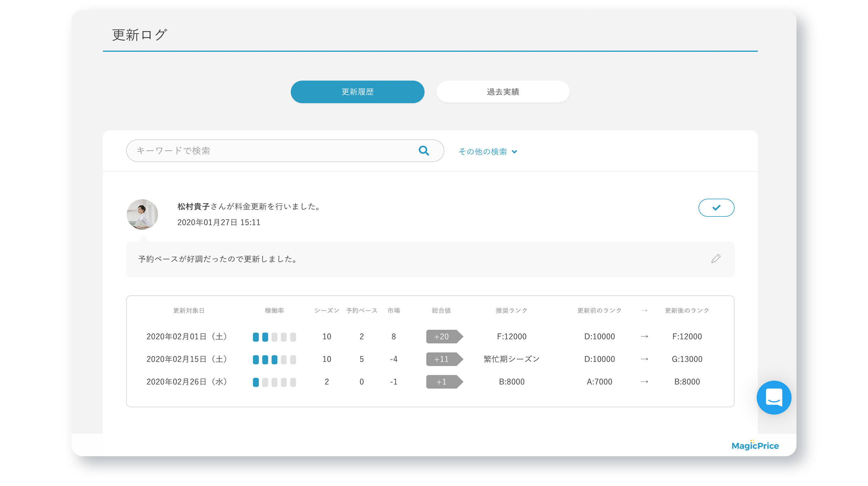Click B:8000 in 推奨ランク column
Screen dimensions: 868x486
pyautogui.click(x=511, y=381)
